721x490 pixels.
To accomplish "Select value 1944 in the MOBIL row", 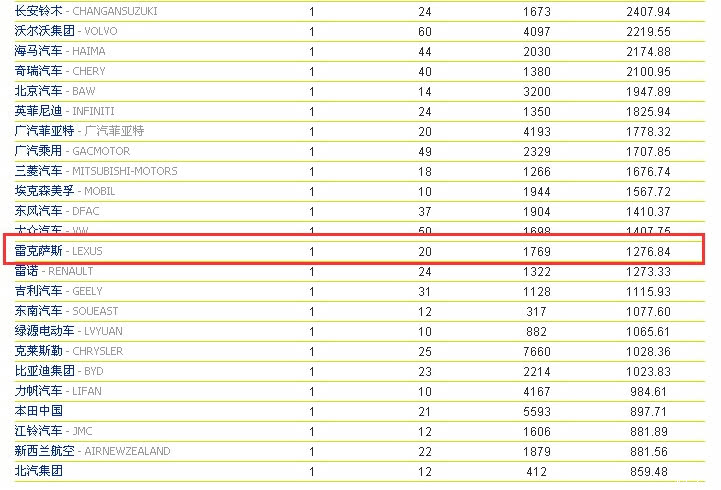I will (537, 192).
